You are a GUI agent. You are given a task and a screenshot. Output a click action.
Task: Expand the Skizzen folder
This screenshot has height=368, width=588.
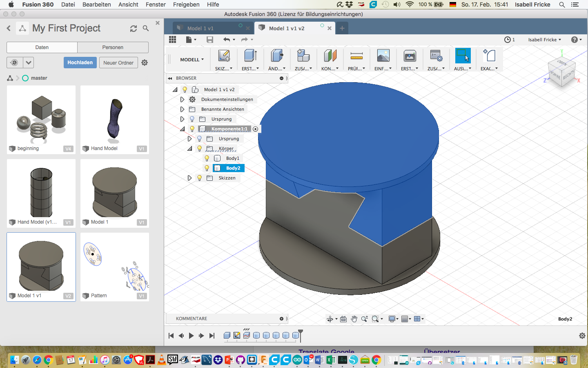coord(189,178)
